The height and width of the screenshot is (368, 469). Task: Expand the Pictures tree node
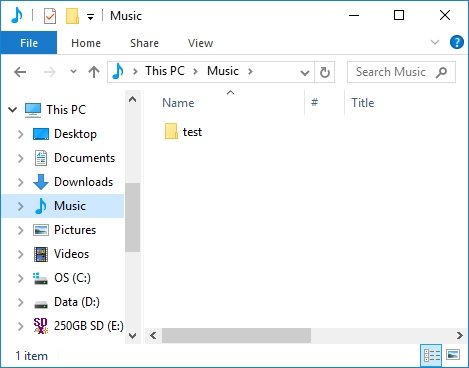(x=20, y=230)
